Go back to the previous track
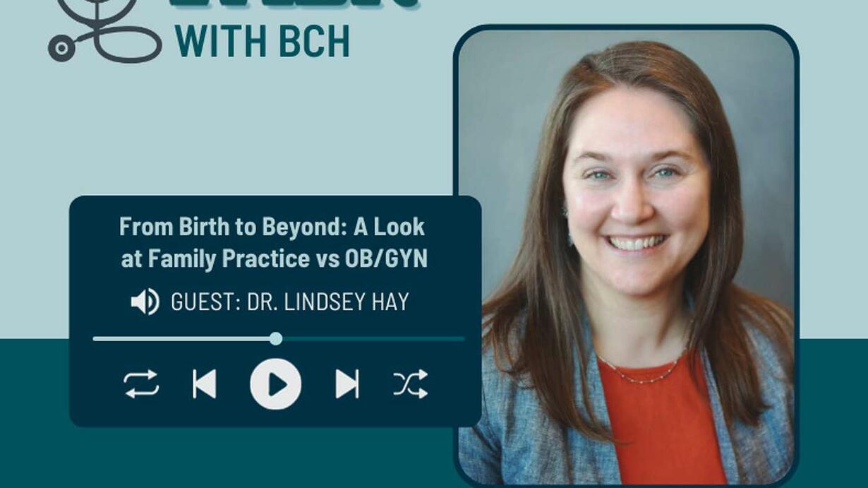The image size is (868, 488). tap(205, 384)
